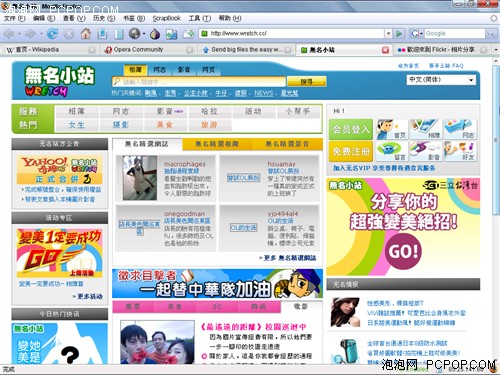This screenshot has width=500, height=375.
Task: Click the 搜寻 search button
Action: coord(306,82)
